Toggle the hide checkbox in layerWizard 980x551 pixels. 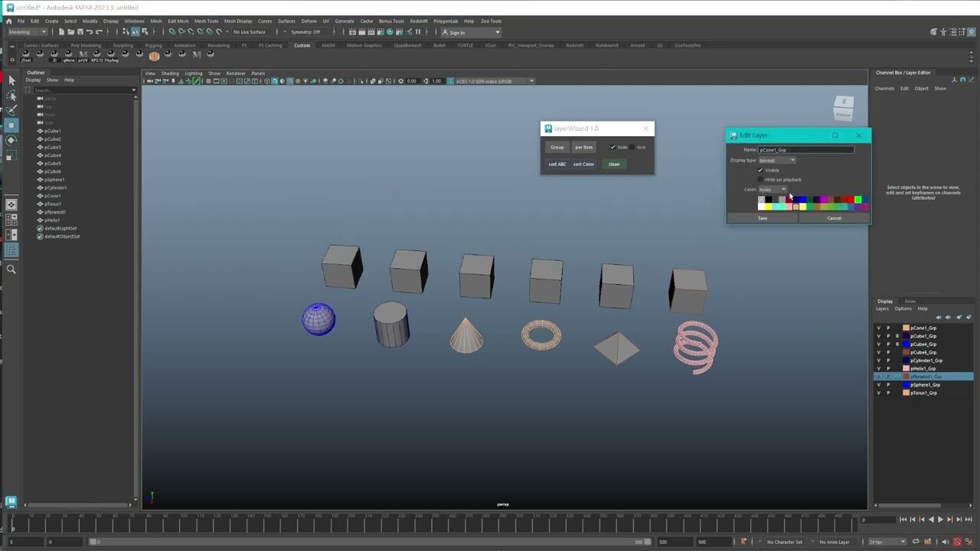(x=612, y=147)
